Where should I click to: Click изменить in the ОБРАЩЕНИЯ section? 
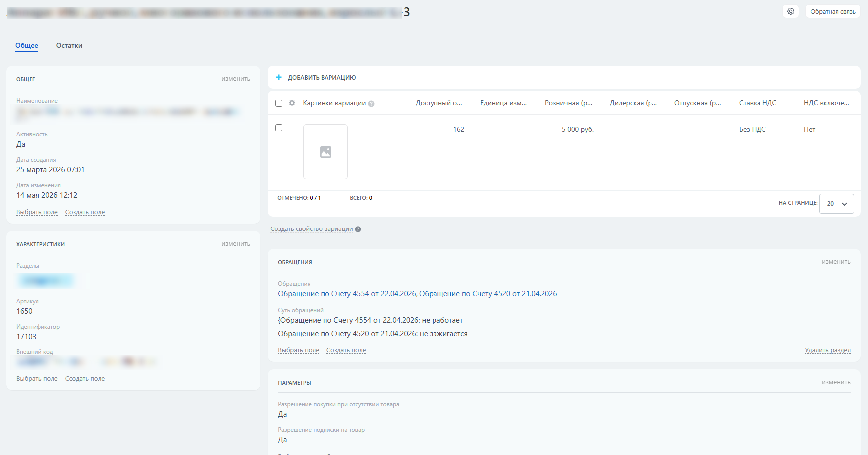click(x=836, y=262)
